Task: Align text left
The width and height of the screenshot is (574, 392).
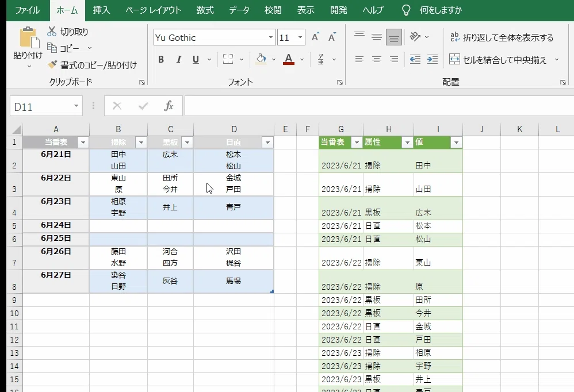Action: (359, 59)
